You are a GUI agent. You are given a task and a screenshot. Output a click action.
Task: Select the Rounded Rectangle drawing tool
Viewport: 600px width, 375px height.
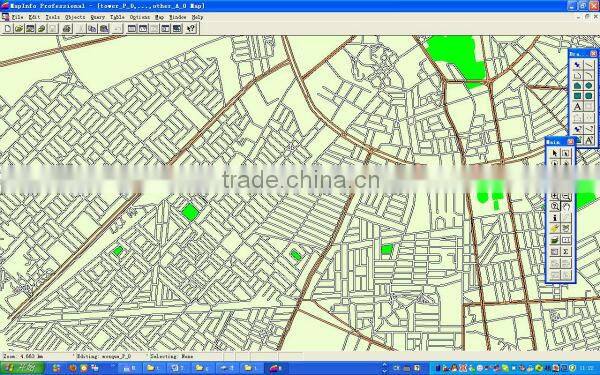(x=589, y=96)
